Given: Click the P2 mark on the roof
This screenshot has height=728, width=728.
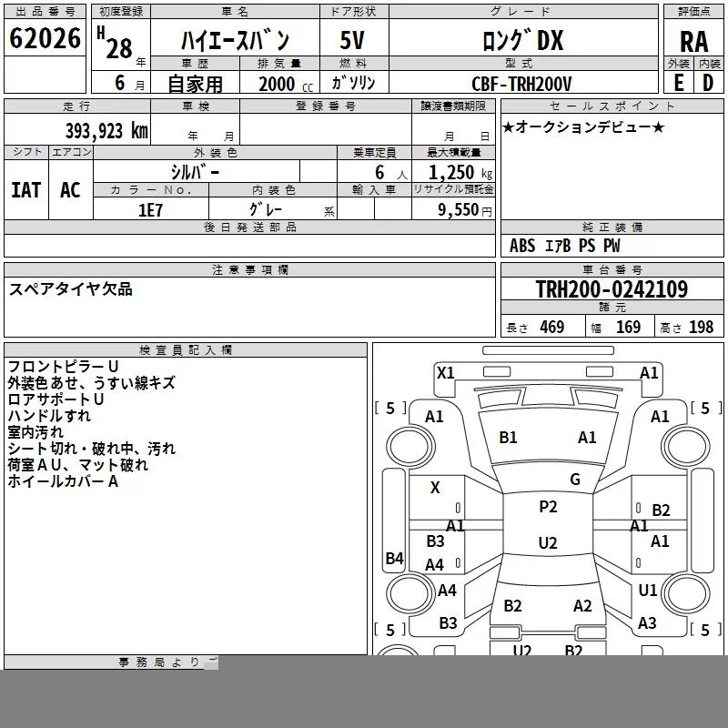Looking at the screenshot, I should point(548,506).
